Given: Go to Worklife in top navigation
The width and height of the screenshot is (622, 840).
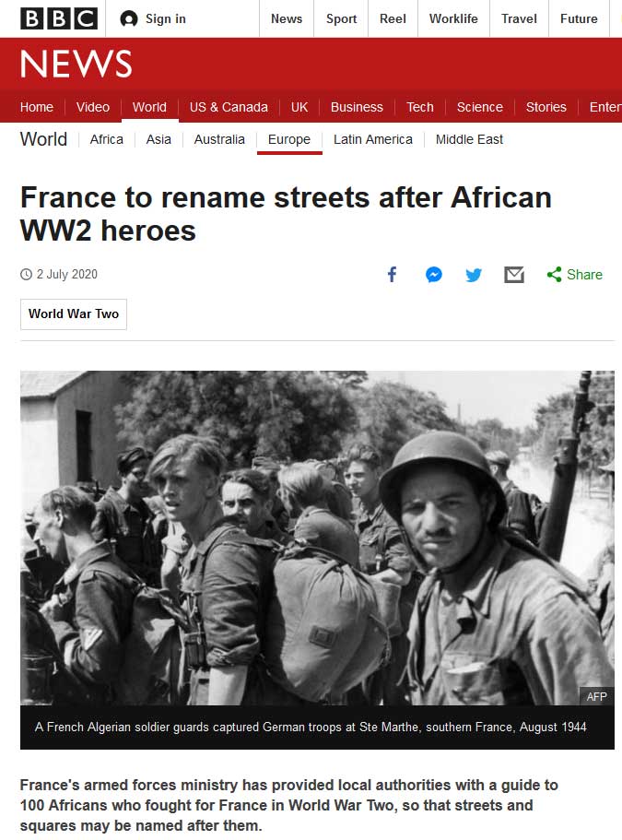Looking at the screenshot, I should pos(453,18).
